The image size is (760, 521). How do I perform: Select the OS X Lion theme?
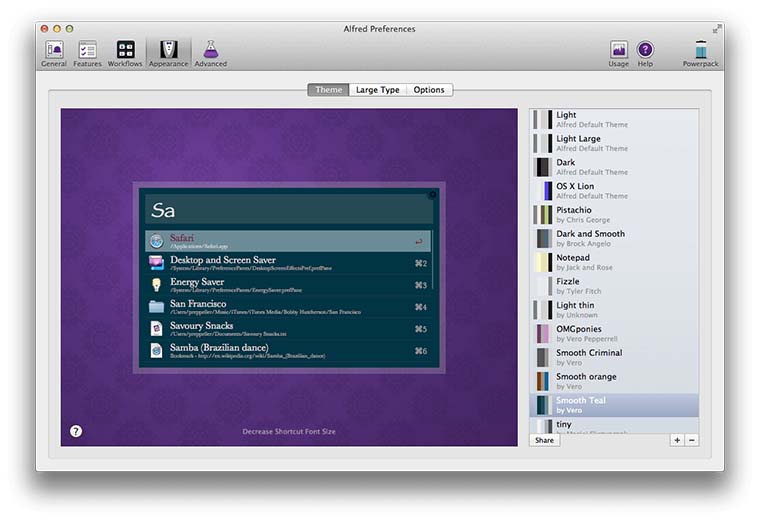(x=614, y=190)
